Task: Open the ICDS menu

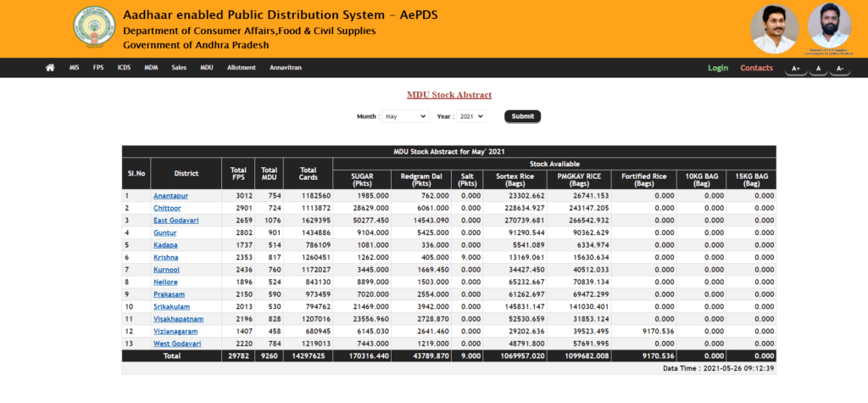Action: (124, 68)
